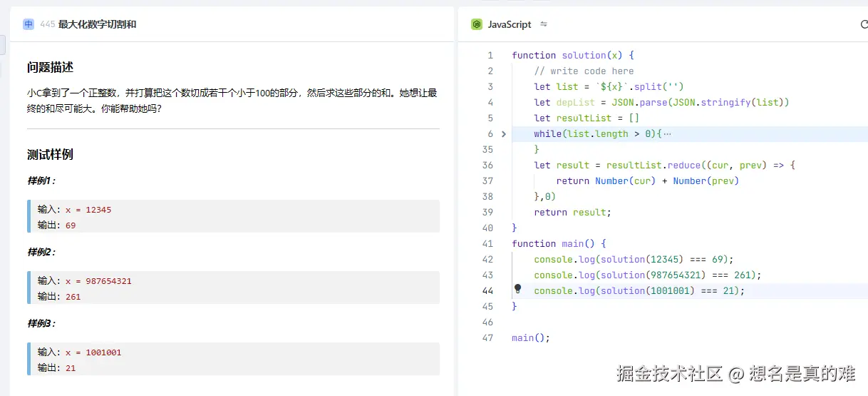Click the 问题描述 heading
This screenshot has width=868, height=396.
point(50,67)
